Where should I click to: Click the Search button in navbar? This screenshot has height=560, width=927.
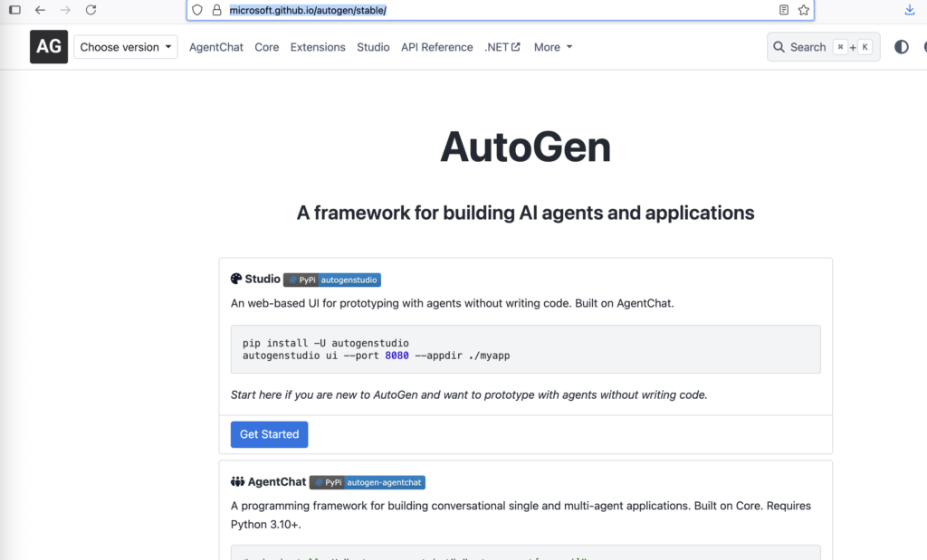tap(823, 47)
